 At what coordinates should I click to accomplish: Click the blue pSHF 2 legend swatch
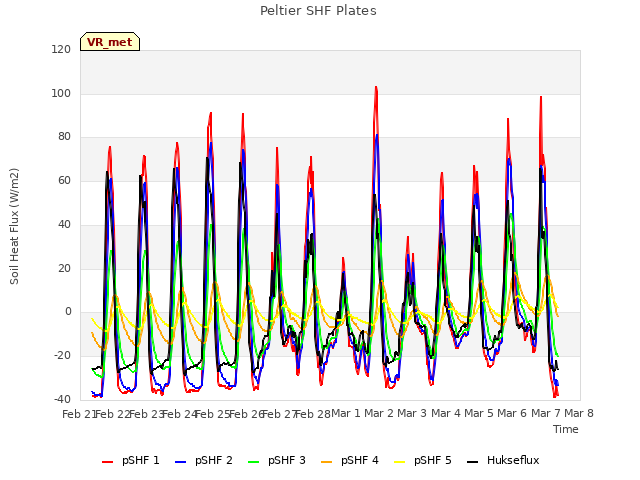pyautogui.click(x=180, y=462)
